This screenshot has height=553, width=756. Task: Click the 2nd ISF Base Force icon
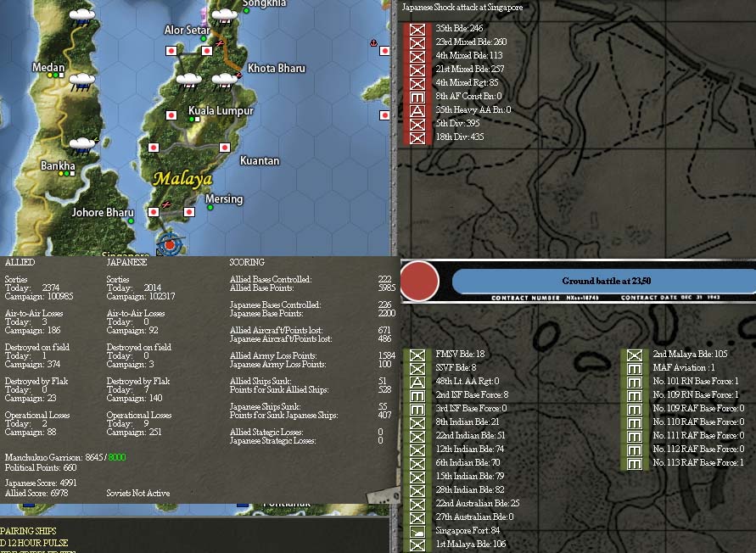[x=417, y=395]
